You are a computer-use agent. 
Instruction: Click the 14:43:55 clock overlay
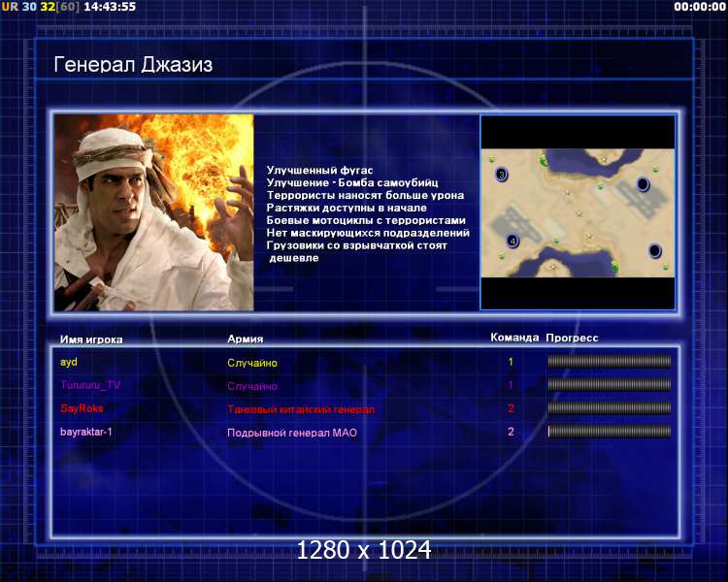coord(110,7)
